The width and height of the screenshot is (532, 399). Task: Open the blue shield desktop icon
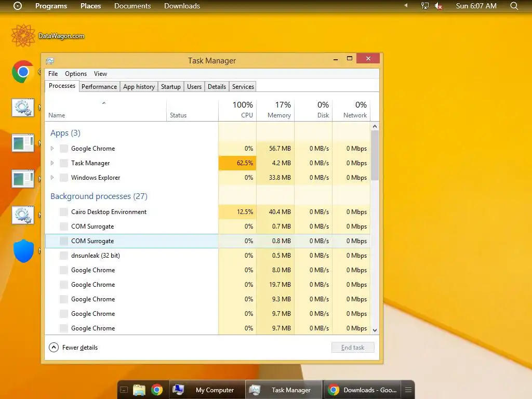click(x=23, y=251)
